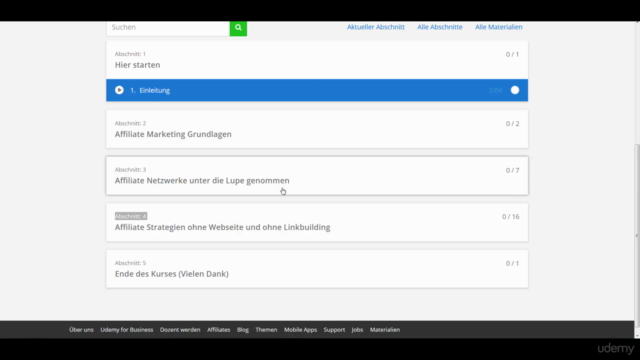
Task: Open Über uns footer link
Action: tap(81, 330)
